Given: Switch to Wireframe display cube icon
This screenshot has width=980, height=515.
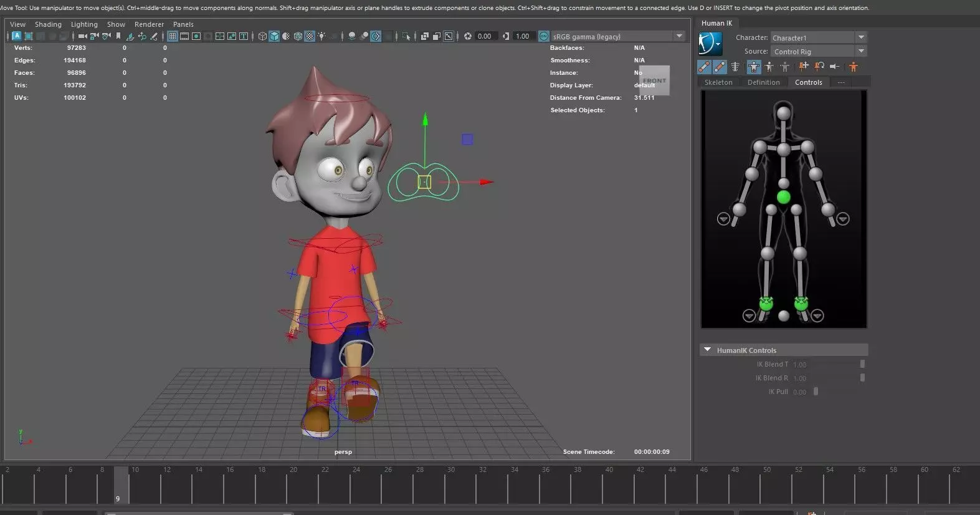Looking at the screenshot, I should (x=262, y=36).
